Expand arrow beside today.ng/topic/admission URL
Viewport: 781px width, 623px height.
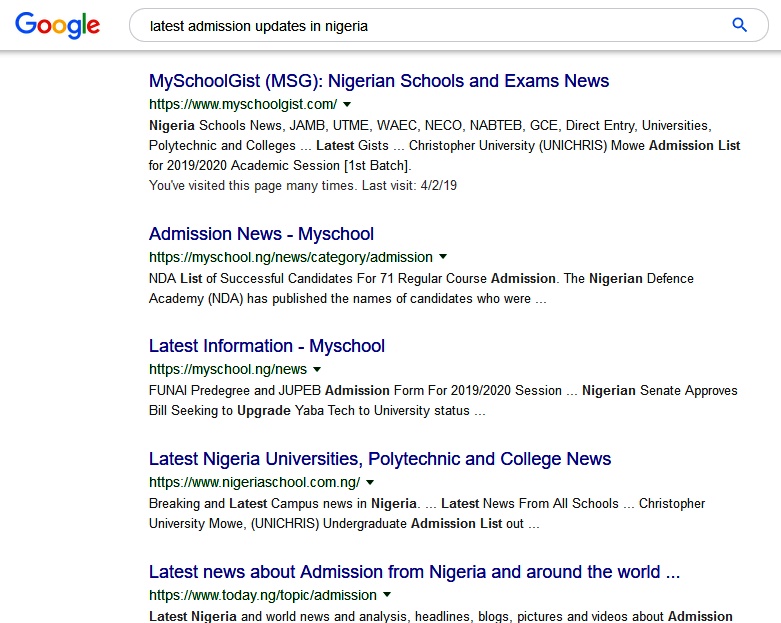click(387, 595)
